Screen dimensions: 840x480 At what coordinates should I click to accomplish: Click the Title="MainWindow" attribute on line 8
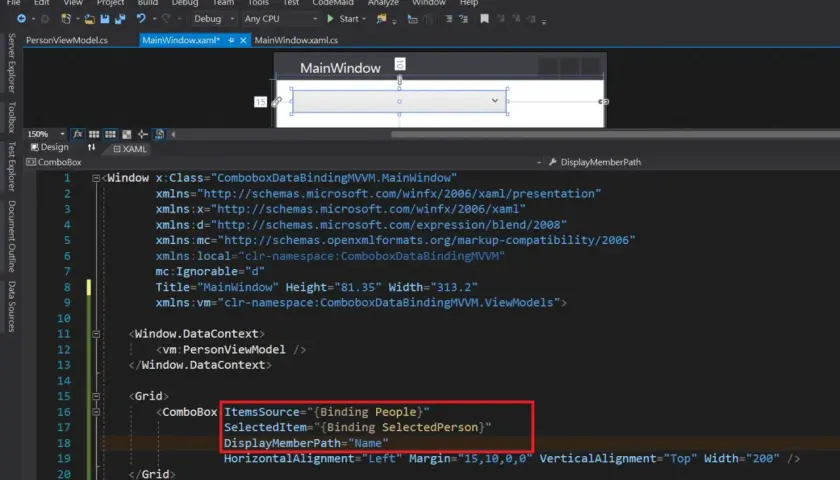pos(217,287)
